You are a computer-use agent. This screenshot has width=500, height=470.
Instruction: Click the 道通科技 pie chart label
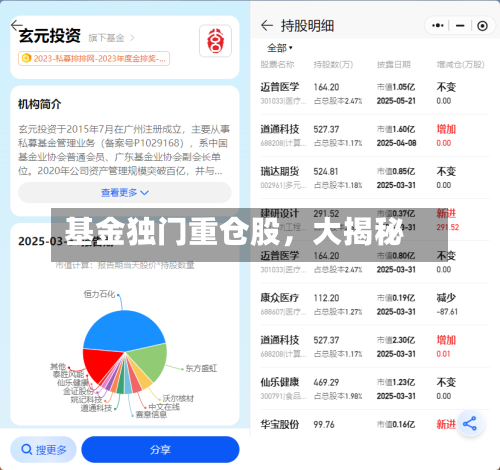tap(96, 408)
